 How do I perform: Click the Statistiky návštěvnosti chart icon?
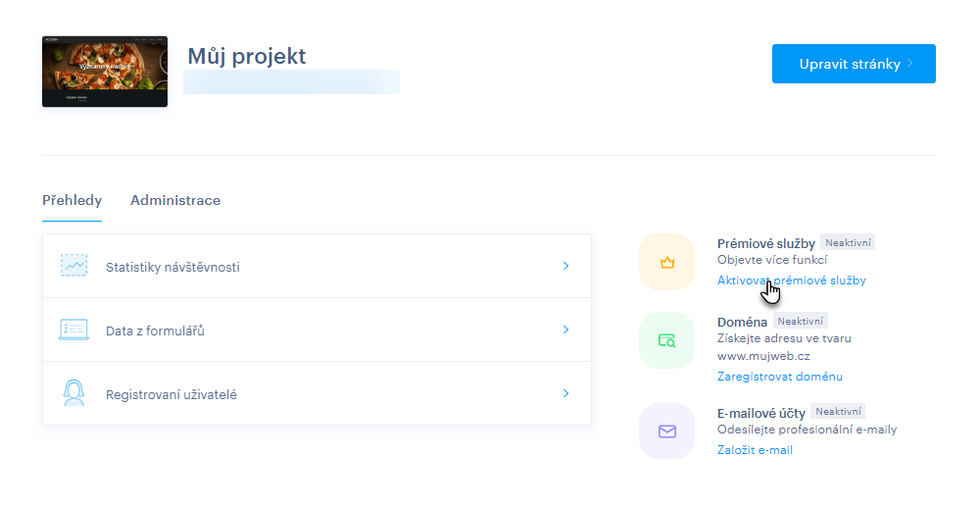tap(73, 266)
